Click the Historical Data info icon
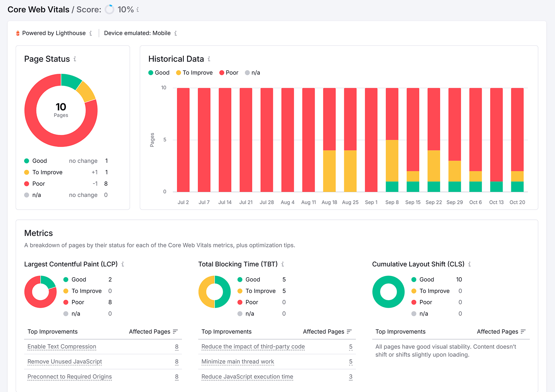 pyautogui.click(x=209, y=59)
